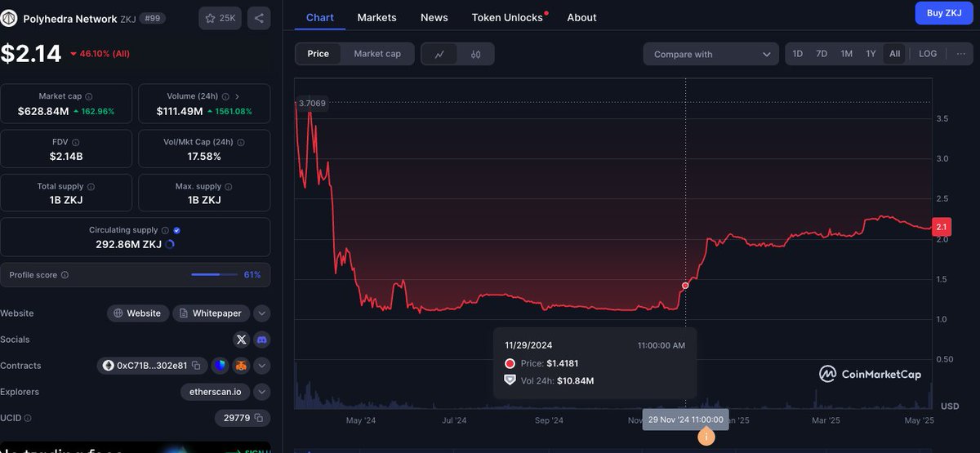The width and height of the screenshot is (980, 453).
Task: Open the Total supply info icon
Action: point(91,187)
